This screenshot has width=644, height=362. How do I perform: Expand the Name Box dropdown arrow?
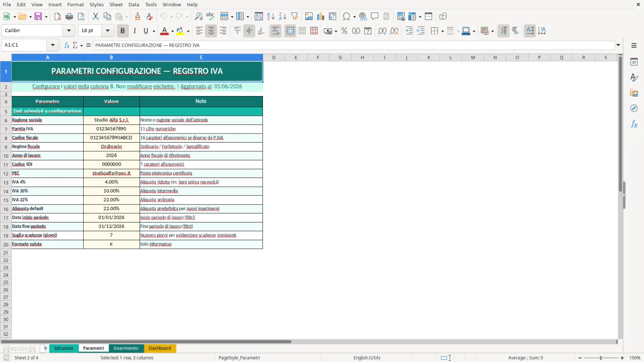click(53, 45)
